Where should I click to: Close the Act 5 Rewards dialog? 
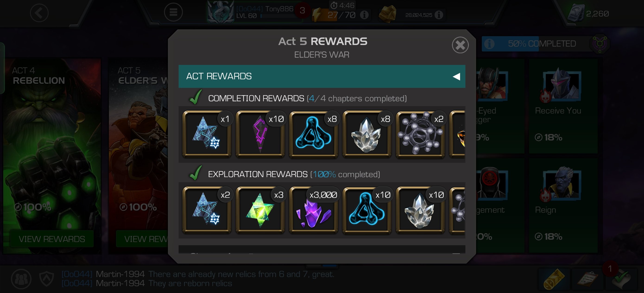point(460,45)
